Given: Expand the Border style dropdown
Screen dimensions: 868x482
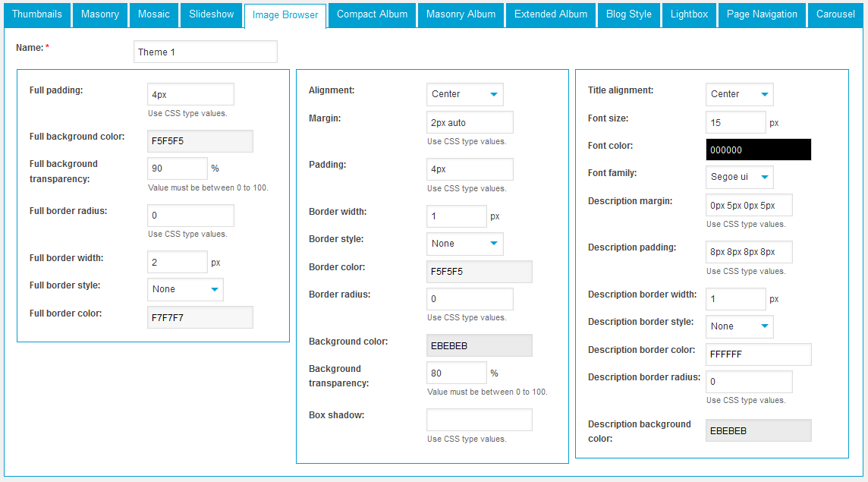Looking at the screenshot, I should (464, 244).
